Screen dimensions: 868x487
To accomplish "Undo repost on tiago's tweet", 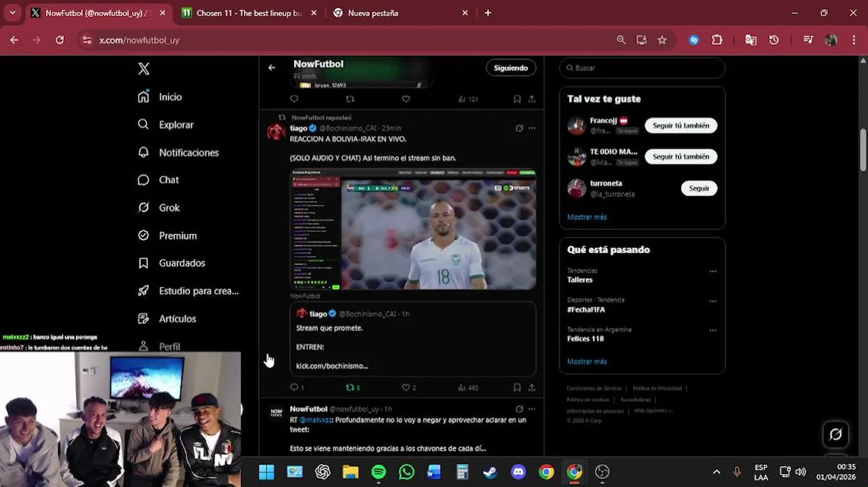I will click(350, 388).
